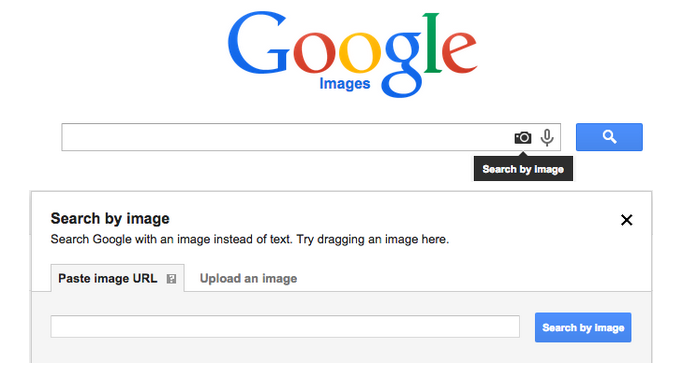Screen dimensions: 683x381
Task: Switch to the Upload an image tab
Action: point(248,279)
